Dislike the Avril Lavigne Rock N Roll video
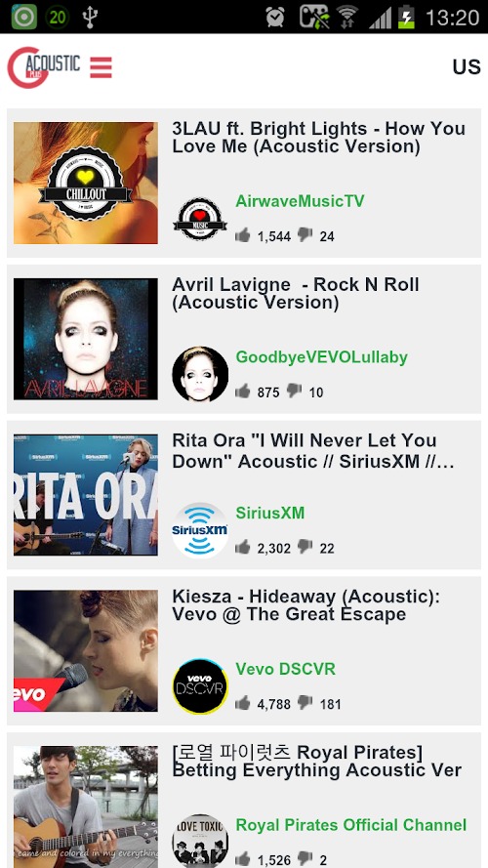The image size is (488, 868). [295, 391]
